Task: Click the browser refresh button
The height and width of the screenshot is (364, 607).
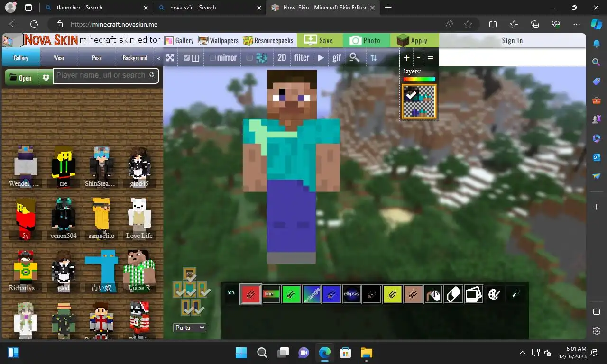Action: [34, 24]
